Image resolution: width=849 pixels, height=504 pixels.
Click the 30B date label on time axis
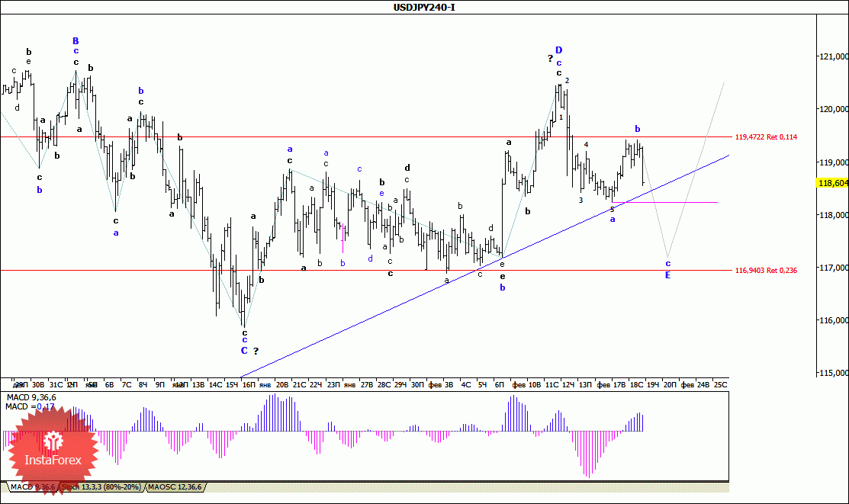coord(38,384)
